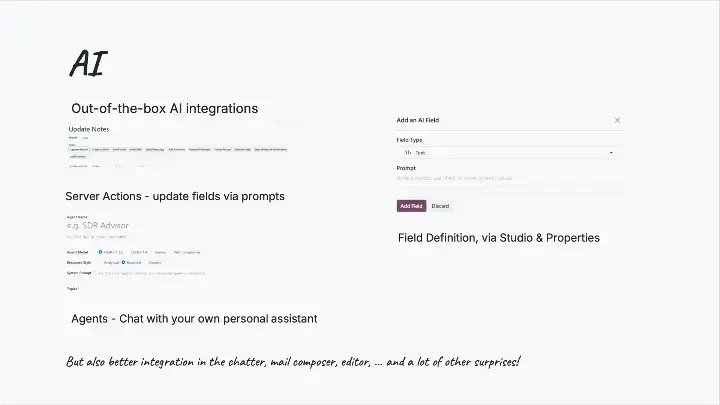Choose the Send Email action type

[119, 149]
